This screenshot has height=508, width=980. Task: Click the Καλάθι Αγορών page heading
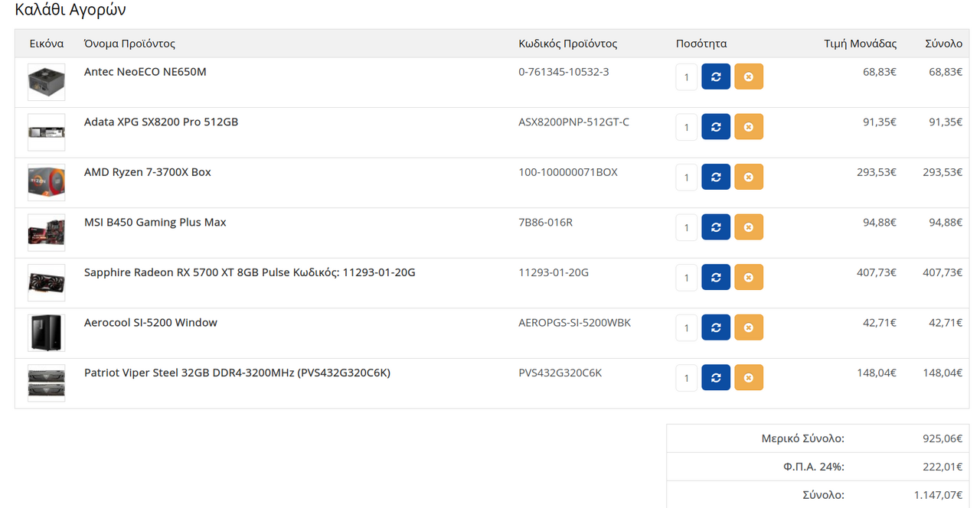click(x=70, y=10)
